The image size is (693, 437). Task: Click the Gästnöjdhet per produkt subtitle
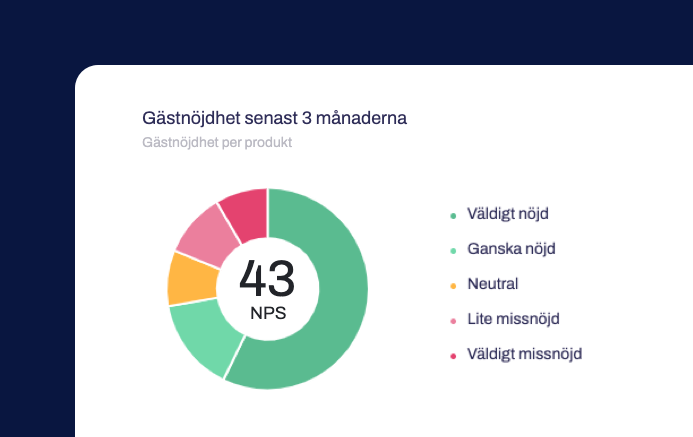coord(217,143)
